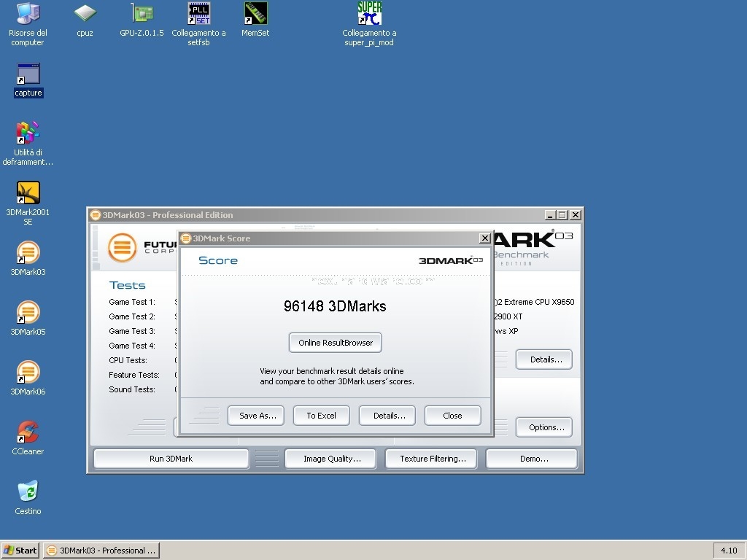Launch the Collegamento a setfsb shortcut

198,24
